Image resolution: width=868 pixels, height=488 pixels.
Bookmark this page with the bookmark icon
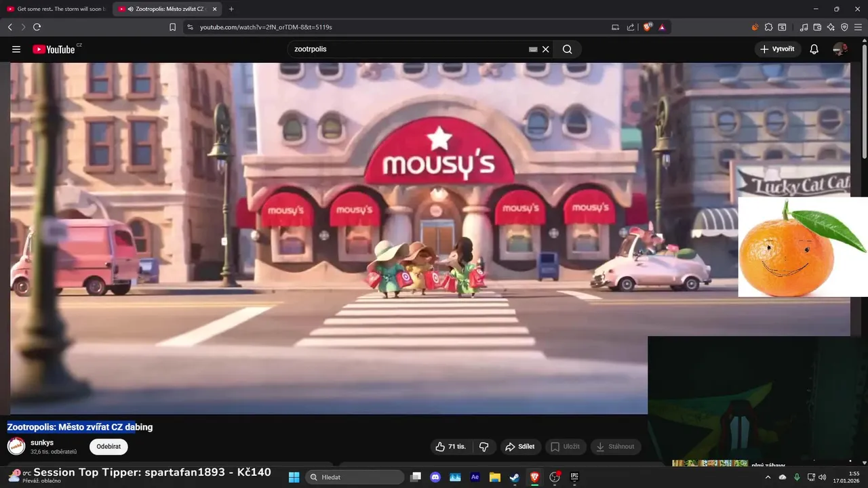click(x=172, y=27)
